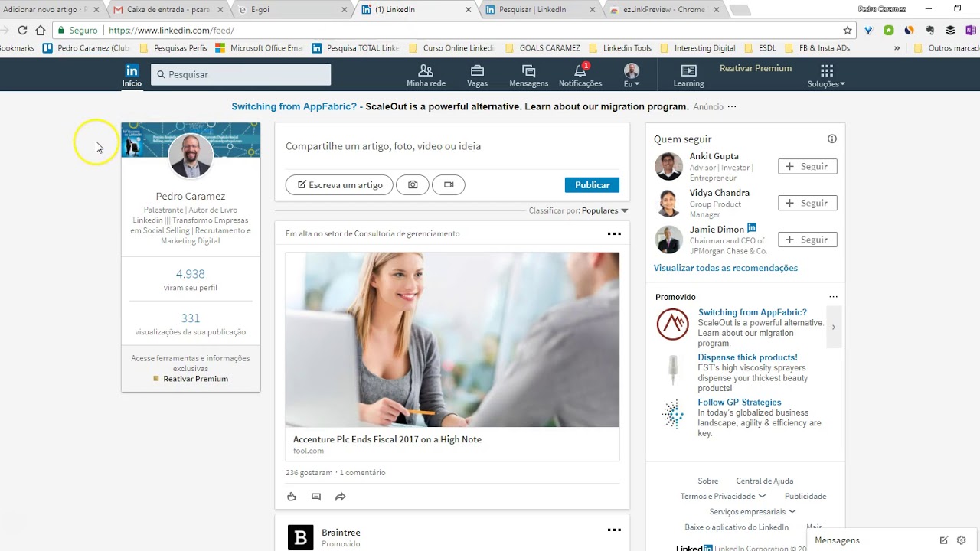980x551 pixels.
Task: Open the Promovido section options menu
Action: tap(833, 297)
